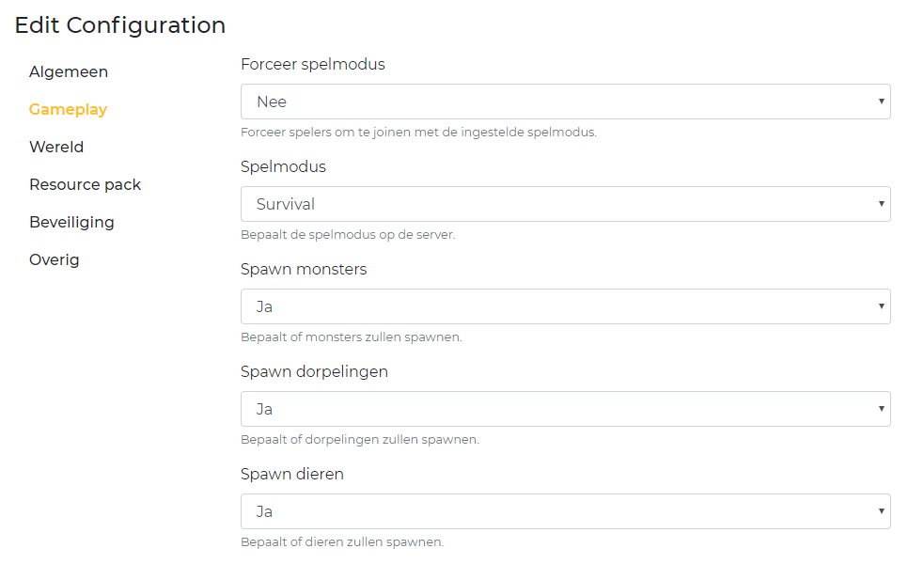The width and height of the screenshot is (924, 564).
Task: Switch to the Overig section
Action: 55,259
